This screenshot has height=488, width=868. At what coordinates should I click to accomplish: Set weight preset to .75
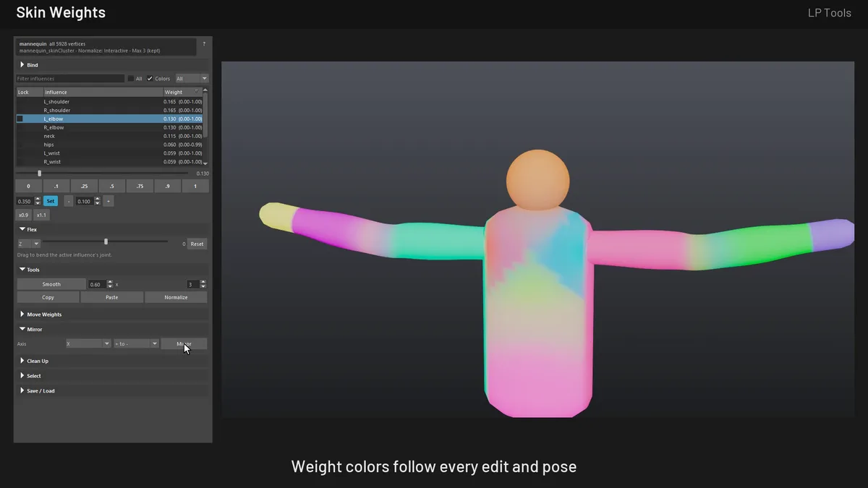pos(140,187)
